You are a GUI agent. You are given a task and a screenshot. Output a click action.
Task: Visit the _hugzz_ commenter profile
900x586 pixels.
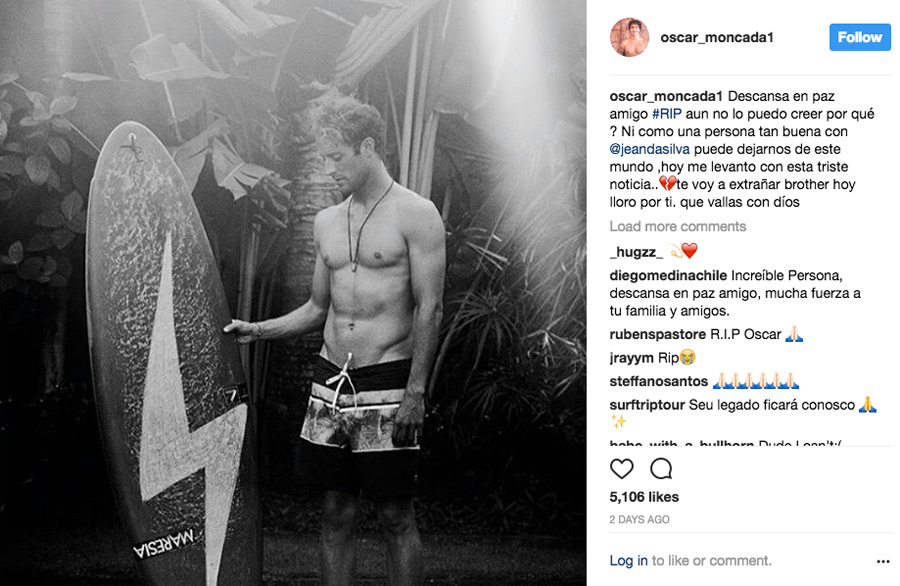pyautogui.click(x=636, y=251)
